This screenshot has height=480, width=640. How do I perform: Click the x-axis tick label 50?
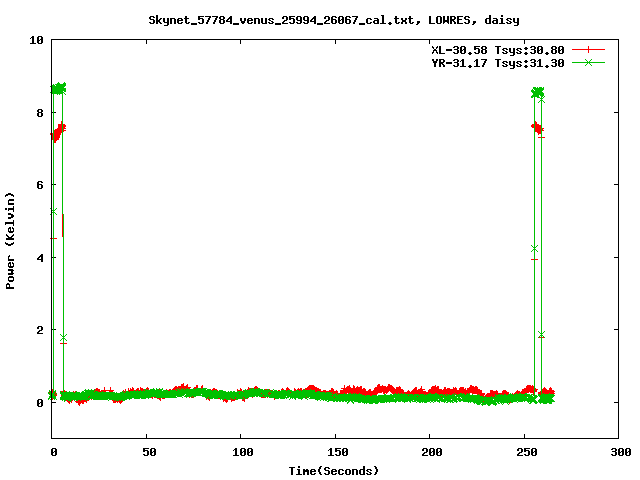click(x=149, y=452)
